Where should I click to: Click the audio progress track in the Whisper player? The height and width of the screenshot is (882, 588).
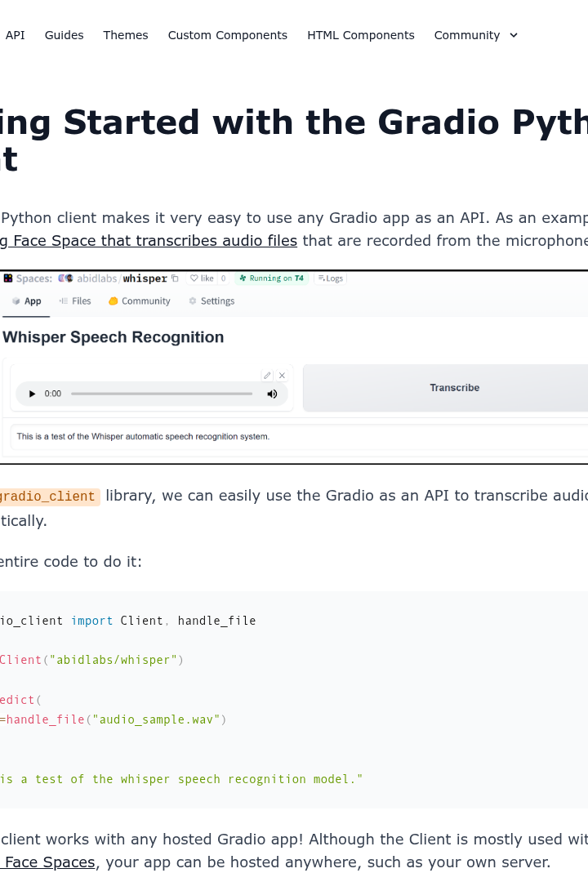[x=162, y=394]
